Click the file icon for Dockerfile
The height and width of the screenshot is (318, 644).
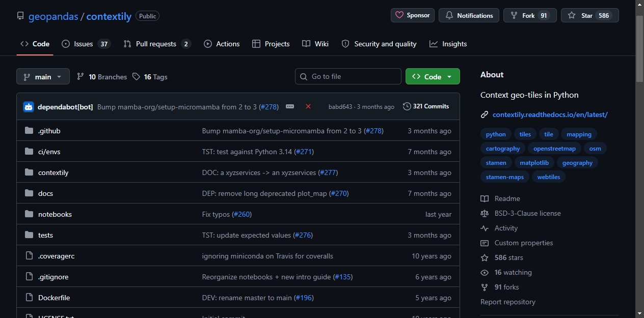tap(29, 298)
